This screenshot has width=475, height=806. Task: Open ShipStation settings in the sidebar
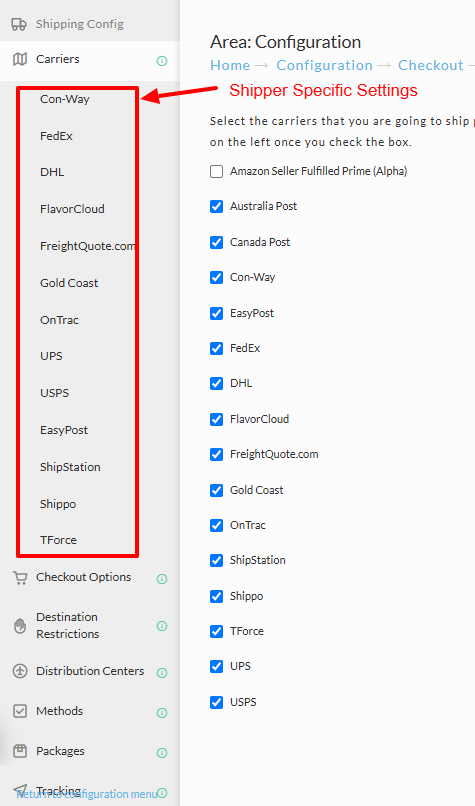pos(70,467)
